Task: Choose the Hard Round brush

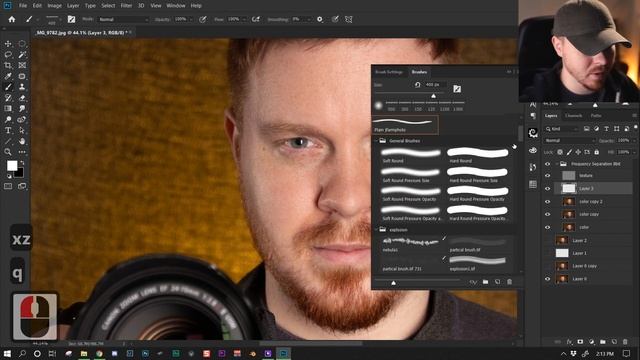Action: click(x=478, y=155)
